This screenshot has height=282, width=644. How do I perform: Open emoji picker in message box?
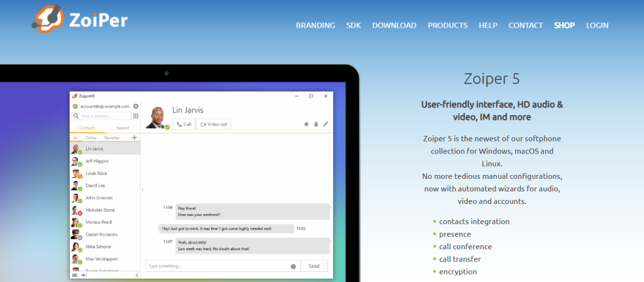pyautogui.click(x=293, y=266)
